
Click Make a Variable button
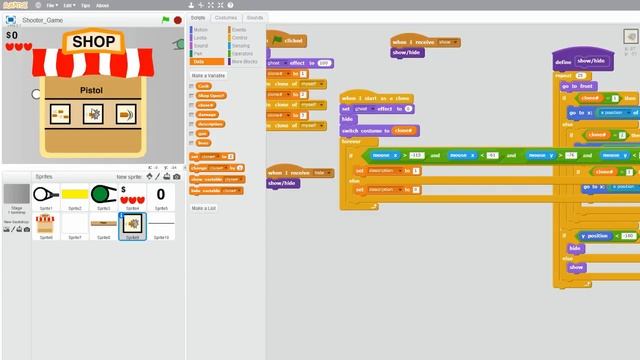pos(208,76)
